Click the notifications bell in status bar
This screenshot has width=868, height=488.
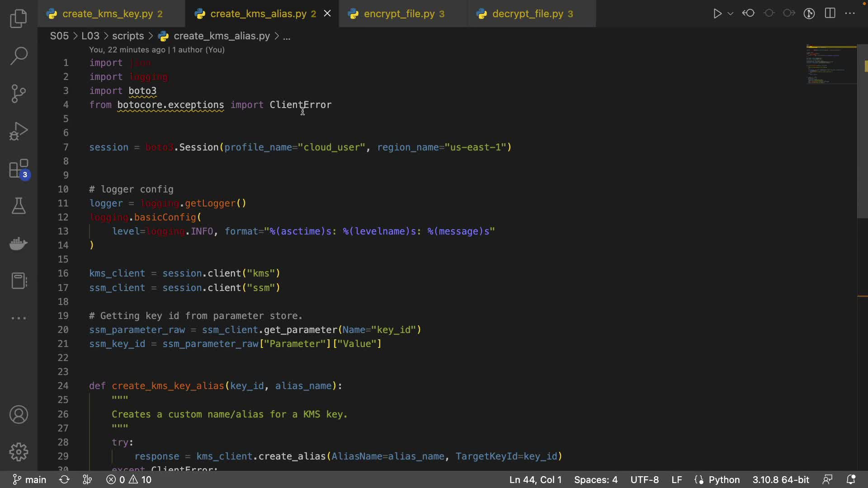[851, 479]
